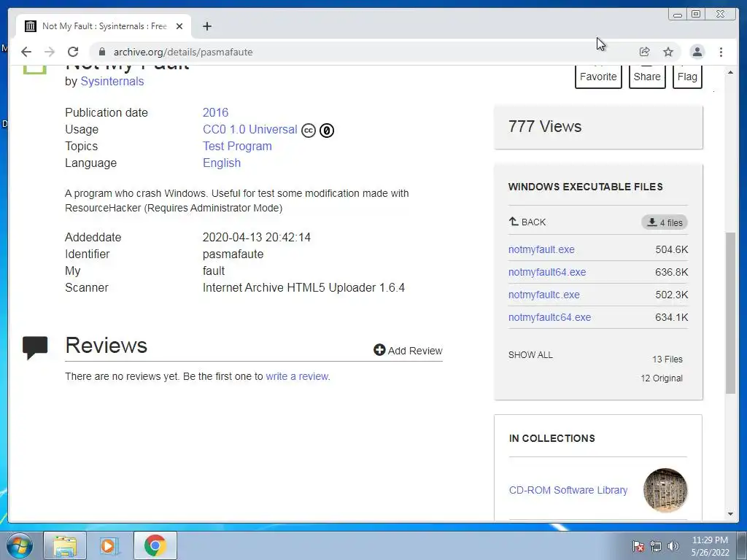This screenshot has width=747, height=560.
Task: Reload the archive.org page
Action: [73, 52]
